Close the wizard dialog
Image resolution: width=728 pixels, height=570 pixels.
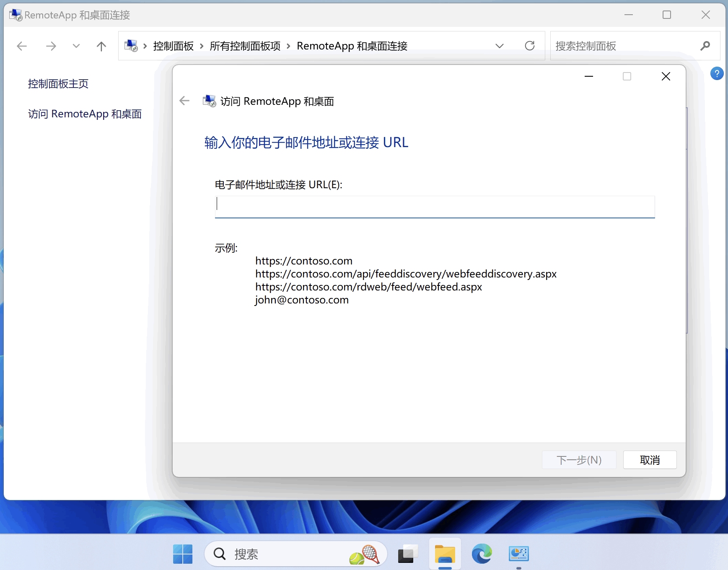(666, 76)
